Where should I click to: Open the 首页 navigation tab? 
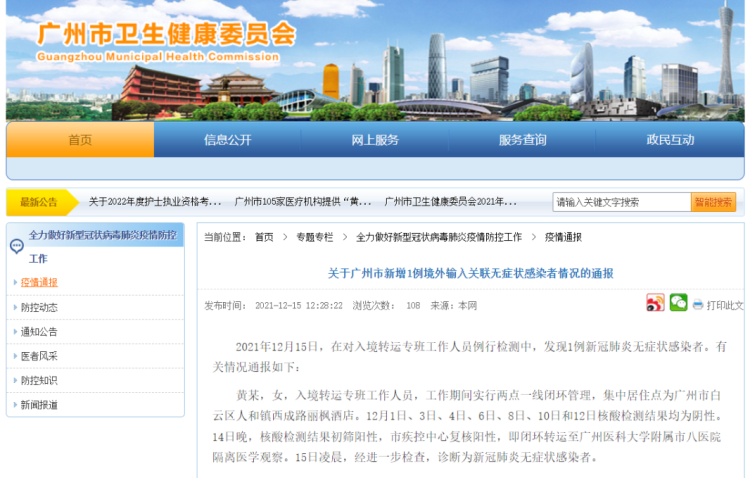click(80, 140)
